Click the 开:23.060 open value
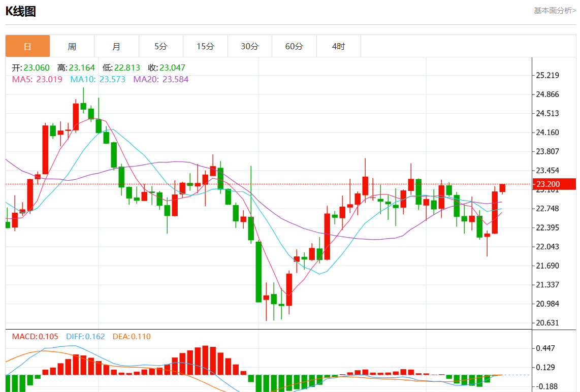Viewport: 580px width, 392px height. 30,68
